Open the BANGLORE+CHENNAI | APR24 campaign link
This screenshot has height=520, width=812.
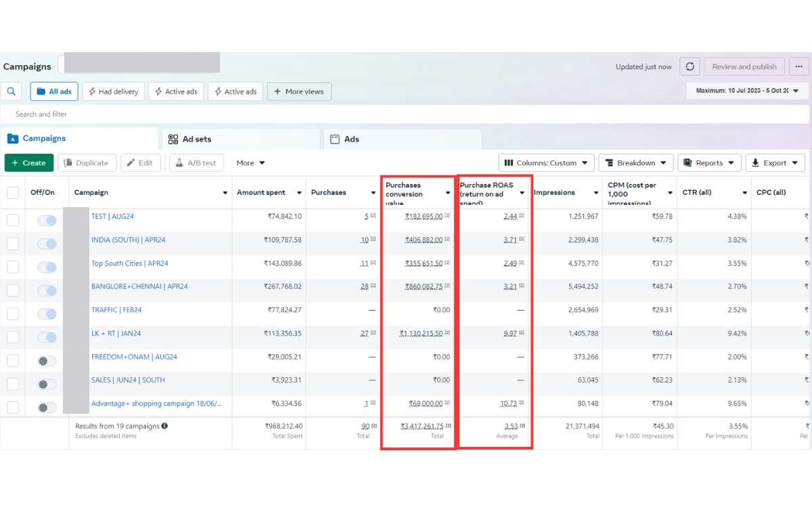(x=139, y=286)
